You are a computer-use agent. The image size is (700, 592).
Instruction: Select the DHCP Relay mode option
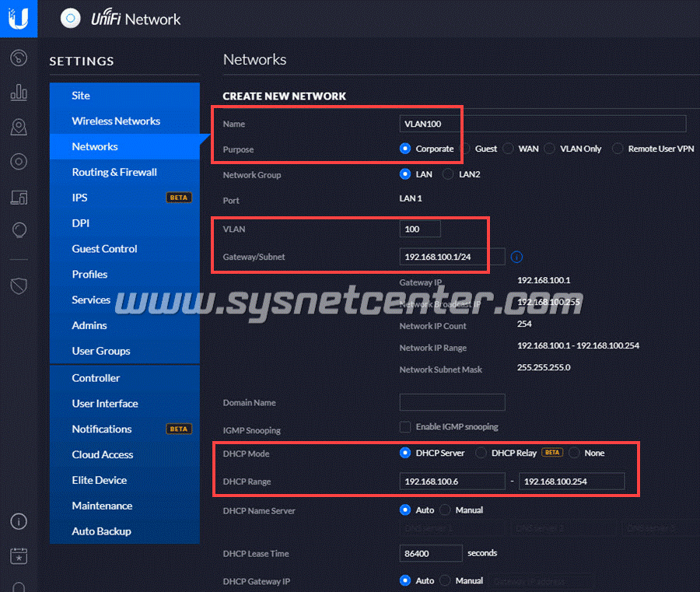point(481,453)
